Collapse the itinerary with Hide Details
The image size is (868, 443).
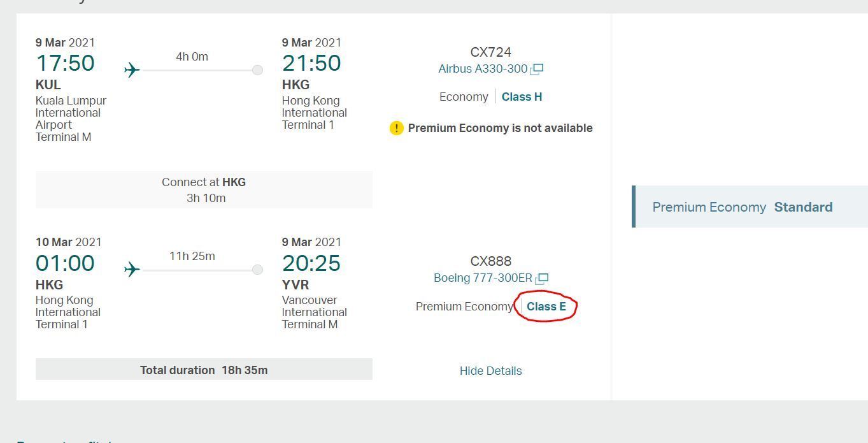[490, 371]
